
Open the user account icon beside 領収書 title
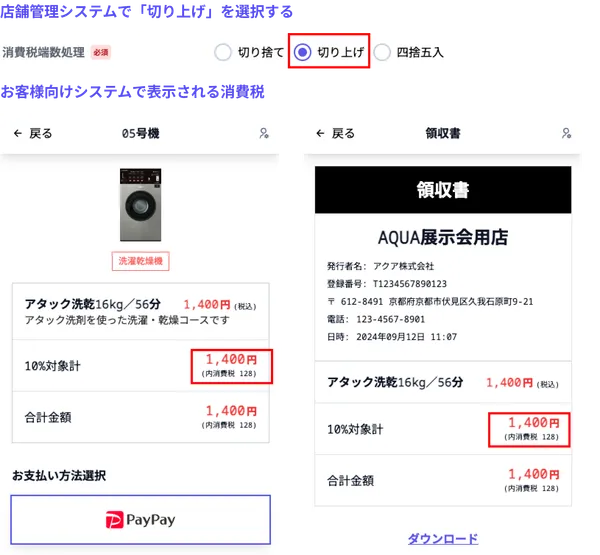566,133
